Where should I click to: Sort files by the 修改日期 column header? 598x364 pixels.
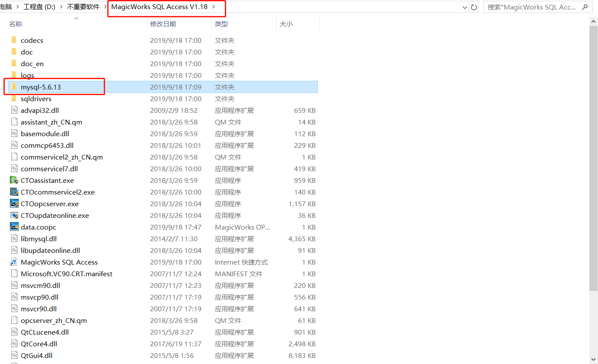coord(163,24)
